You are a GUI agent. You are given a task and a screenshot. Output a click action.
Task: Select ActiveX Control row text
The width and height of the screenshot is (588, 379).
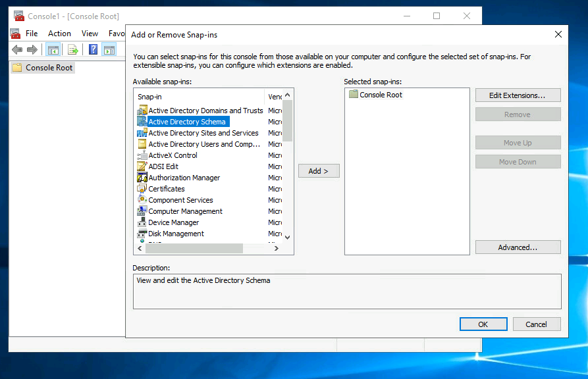click(173, 155)
